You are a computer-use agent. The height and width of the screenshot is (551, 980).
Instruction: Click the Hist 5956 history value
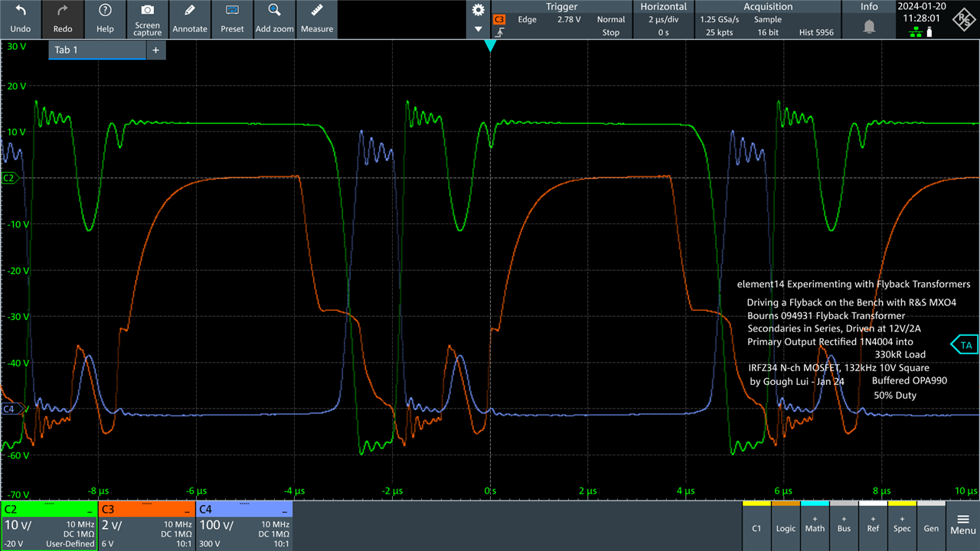tap(816, 33)
